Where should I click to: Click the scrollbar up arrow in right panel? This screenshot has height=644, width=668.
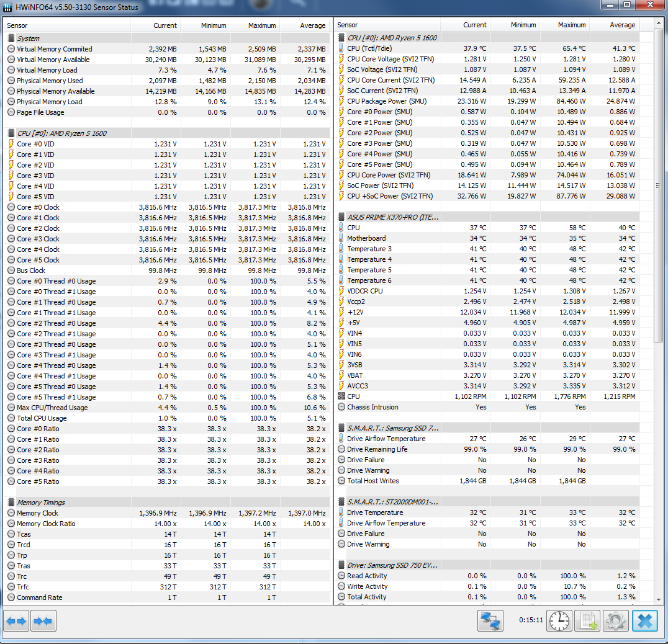658,22
